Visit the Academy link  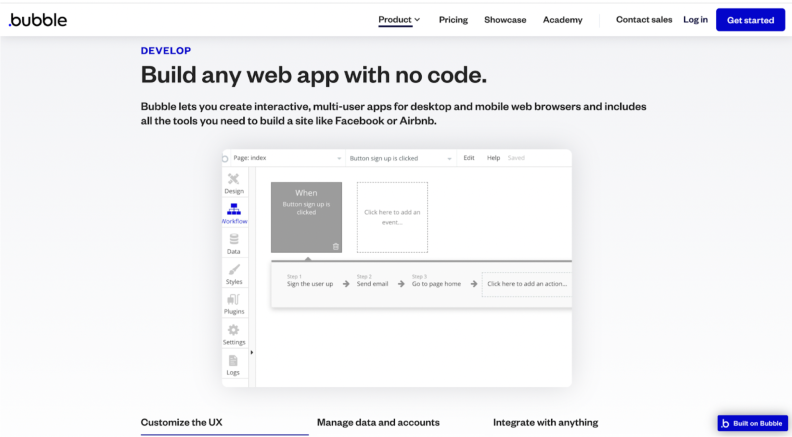pos(563,20)
